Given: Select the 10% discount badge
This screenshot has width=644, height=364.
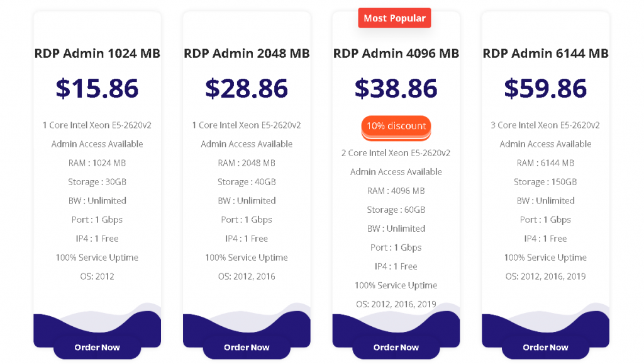Looking at the screenshot, I should [396, 127].
